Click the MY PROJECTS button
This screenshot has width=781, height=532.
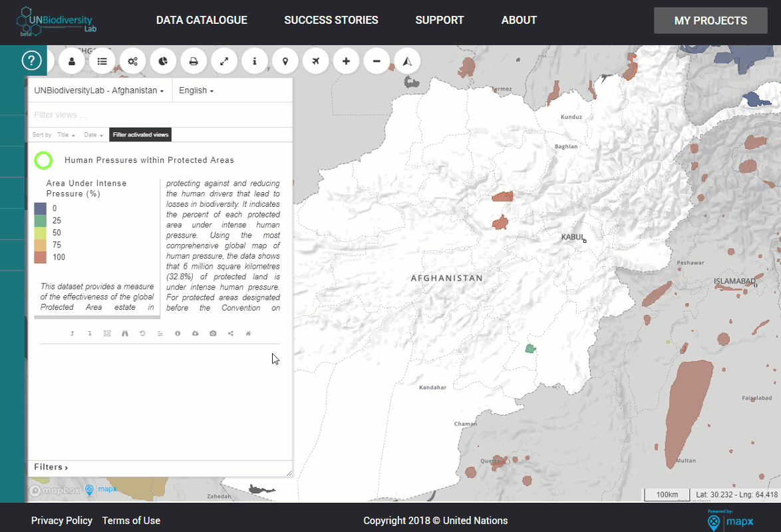click(x=710, y=21)
